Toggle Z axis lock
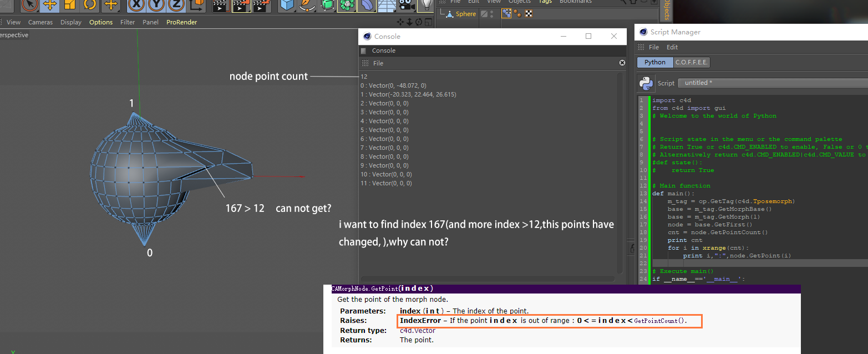Screen dimensions: 868x354 coord(176,5)
